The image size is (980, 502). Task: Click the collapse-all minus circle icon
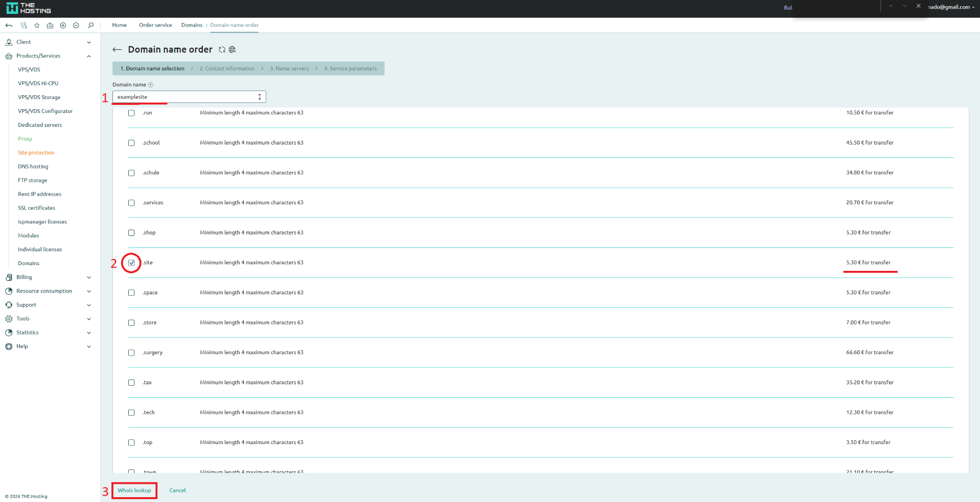[x=76, y=25]
